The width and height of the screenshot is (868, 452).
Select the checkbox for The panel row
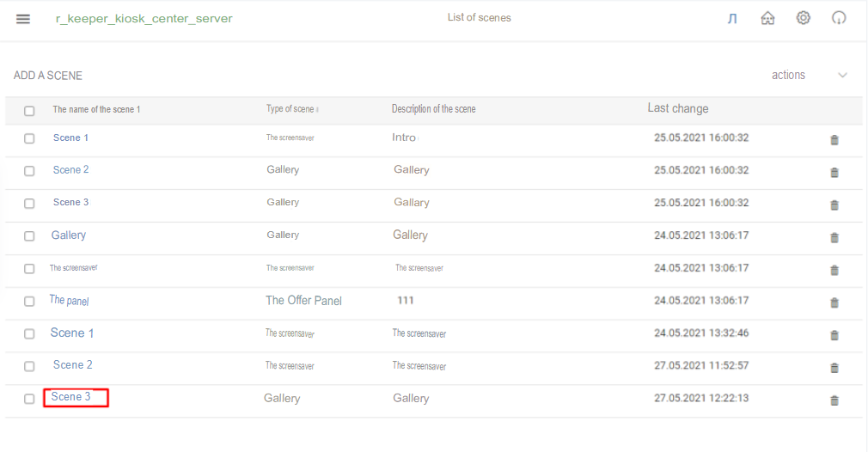[x=29, y=302]
